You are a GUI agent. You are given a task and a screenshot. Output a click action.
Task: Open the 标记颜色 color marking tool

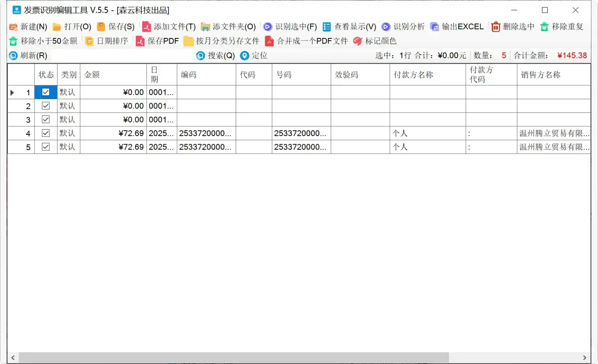point(375,41)
